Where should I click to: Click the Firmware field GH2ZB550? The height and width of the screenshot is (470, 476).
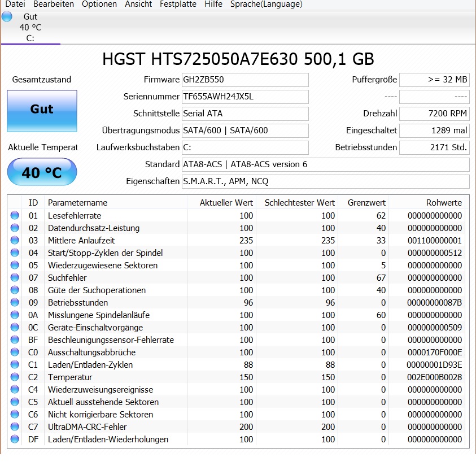245,80
